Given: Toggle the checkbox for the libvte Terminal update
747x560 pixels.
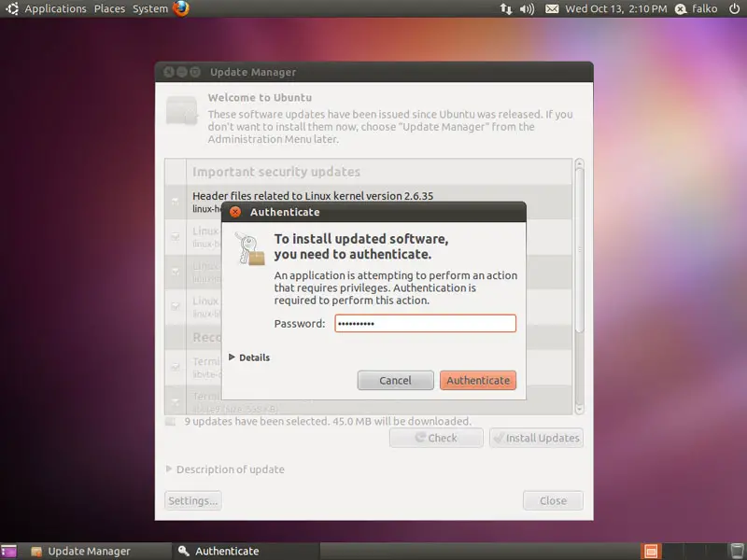Looking at the screenshot, I should [176, 367].
